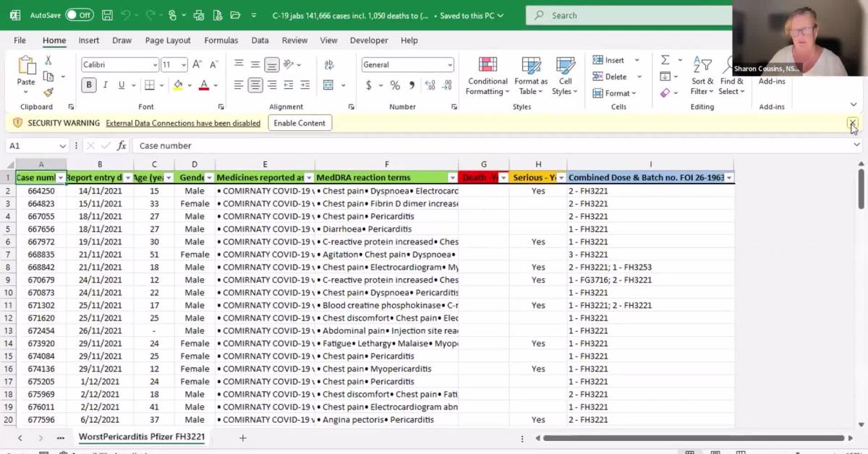The height and width of the screenshot is (454, 868).
Task: Open the Gender column filter dropdown
Action: point(209,178)
